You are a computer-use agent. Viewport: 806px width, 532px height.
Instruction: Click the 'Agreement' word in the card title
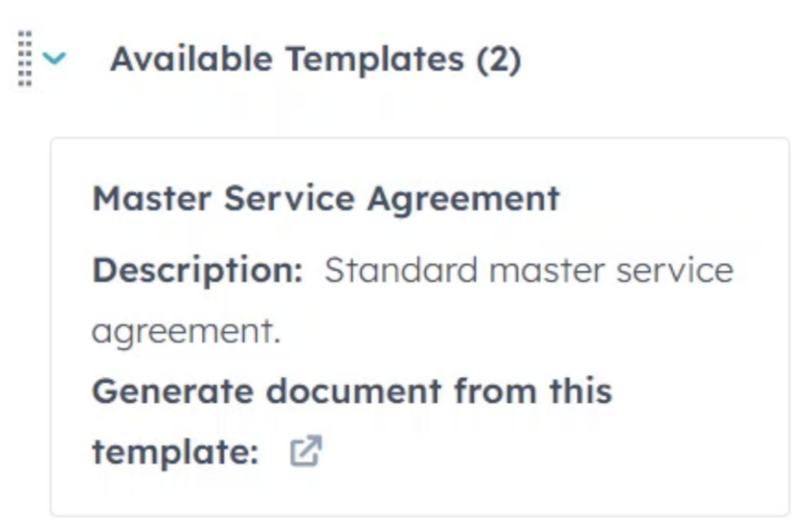tap(464, 199)
